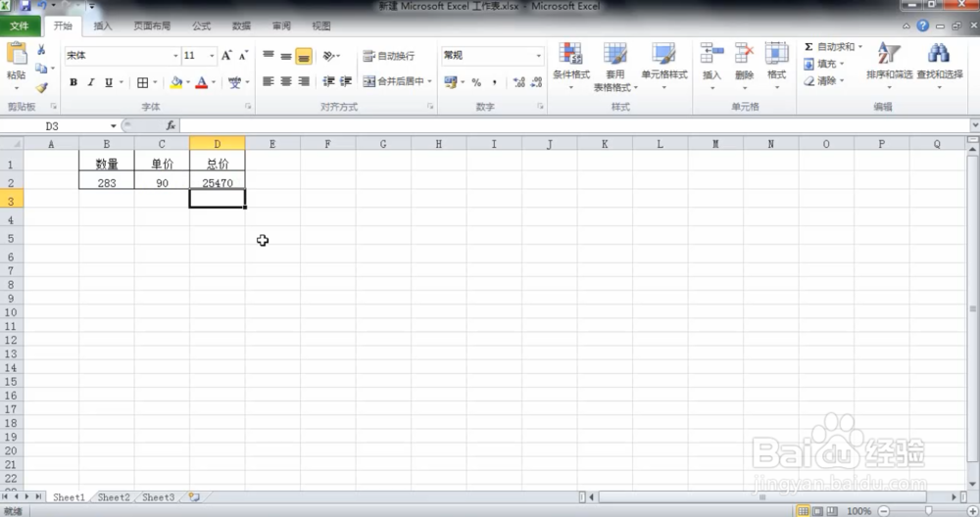Open the cell Format (格式) menu
The height and width of the screenshot is (517, 980).
point(776,66)
